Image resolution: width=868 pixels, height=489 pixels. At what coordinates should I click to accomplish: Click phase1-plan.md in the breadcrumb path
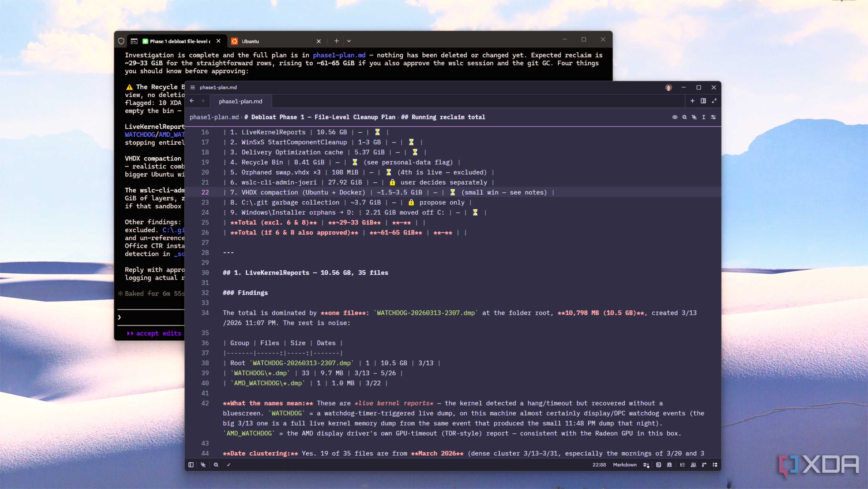pyautogui.click(x=214, y=117)
